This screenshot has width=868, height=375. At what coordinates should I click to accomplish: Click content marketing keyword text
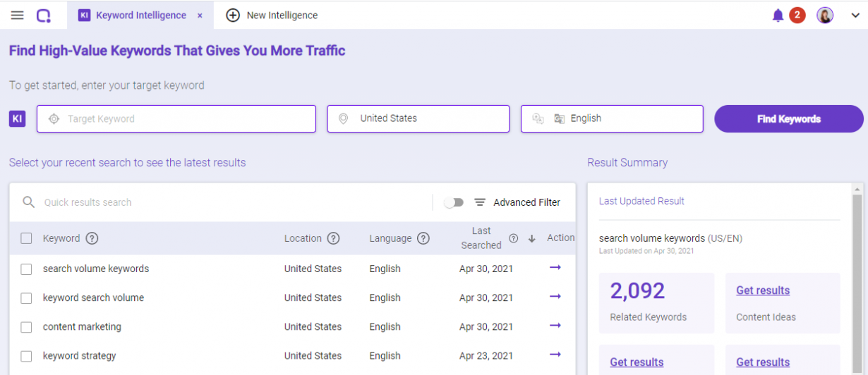coord(82,326)
